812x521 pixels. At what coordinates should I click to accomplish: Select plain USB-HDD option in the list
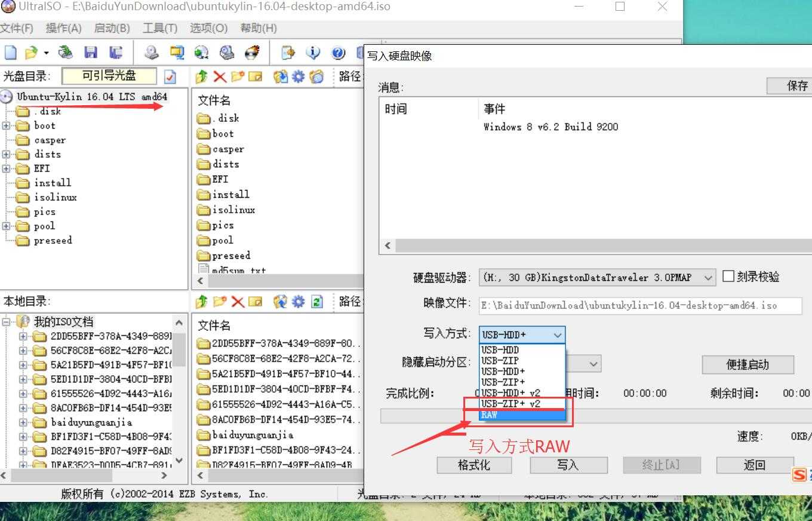522,350
